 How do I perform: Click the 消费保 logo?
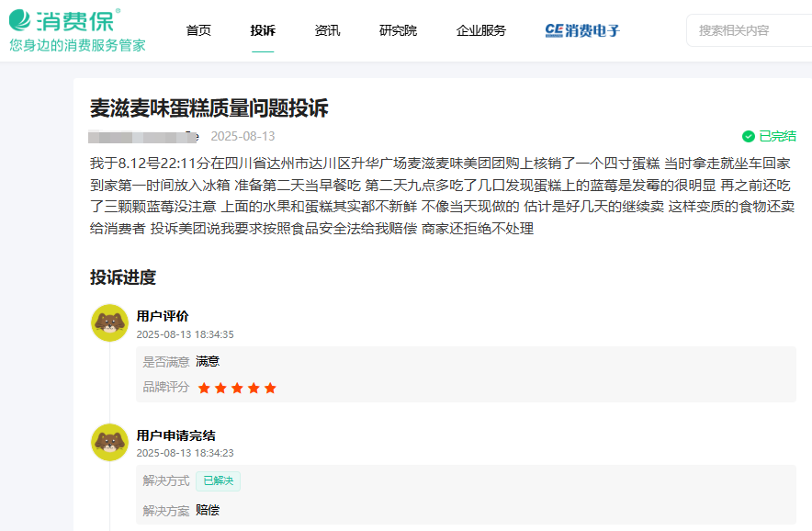click(65, 21)
